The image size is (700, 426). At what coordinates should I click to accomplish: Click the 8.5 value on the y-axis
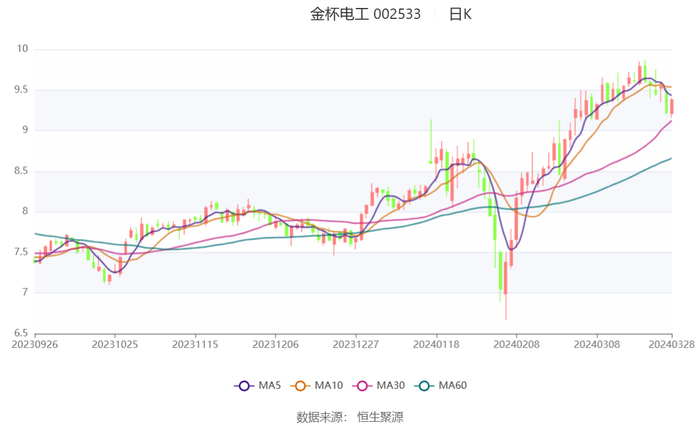tap(20, 171)
